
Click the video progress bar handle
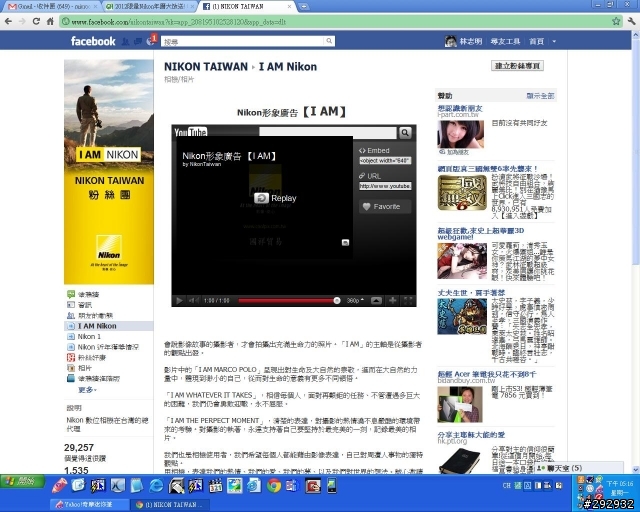pyautogui.click(x=337, y=301)
